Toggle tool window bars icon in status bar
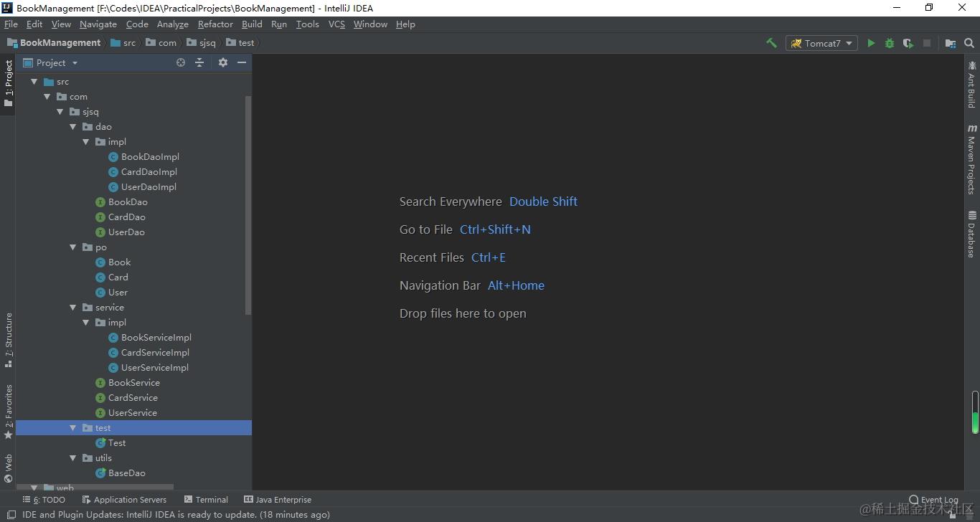This screenshot has height=522, width=980. click(11, 515)
